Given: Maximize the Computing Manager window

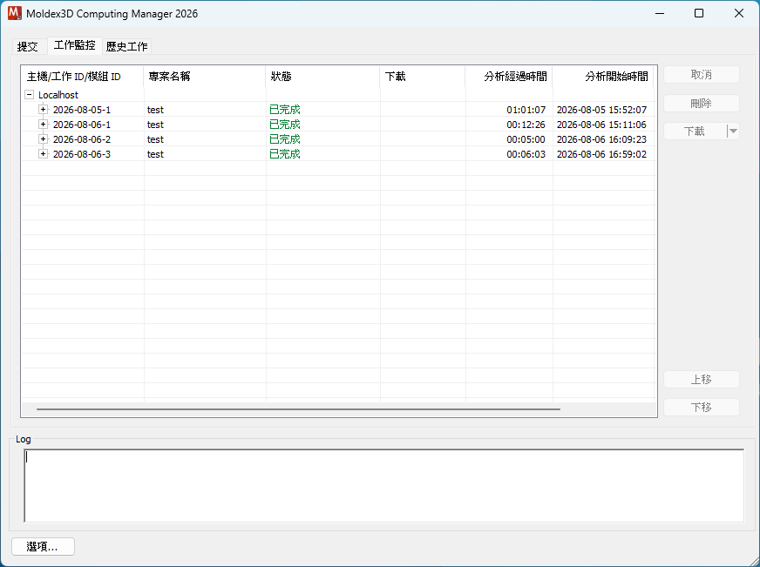Looking at the screenshot, I should click(699, 13).
